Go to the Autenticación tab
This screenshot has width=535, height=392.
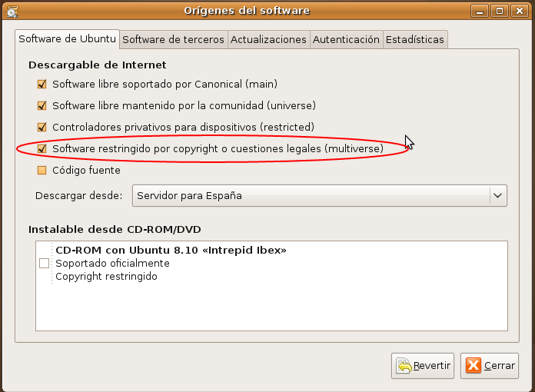(x=346, y=39)
